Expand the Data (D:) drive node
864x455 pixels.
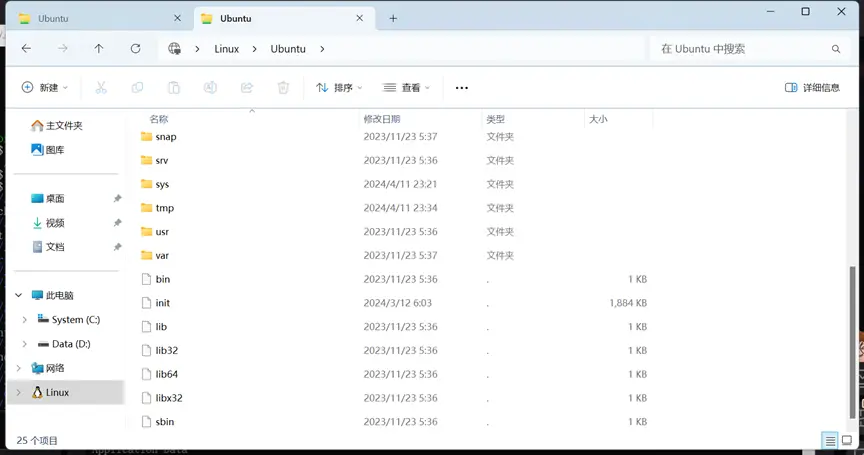point(24,344)
